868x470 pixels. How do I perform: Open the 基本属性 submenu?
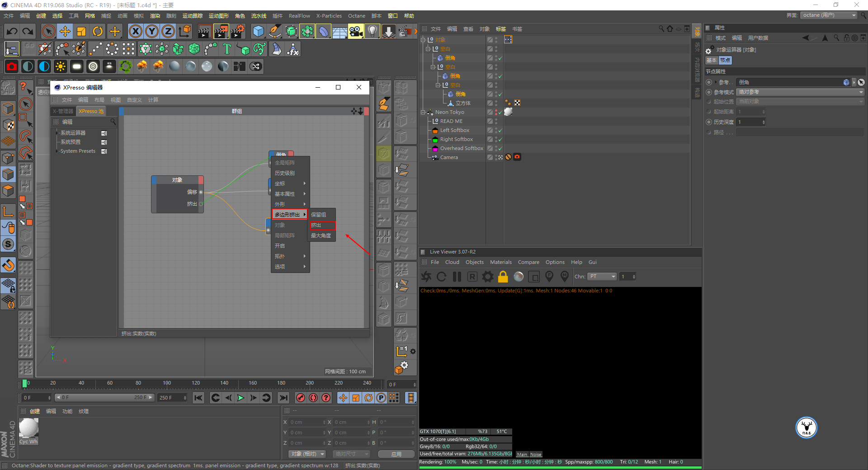(290, 194)
